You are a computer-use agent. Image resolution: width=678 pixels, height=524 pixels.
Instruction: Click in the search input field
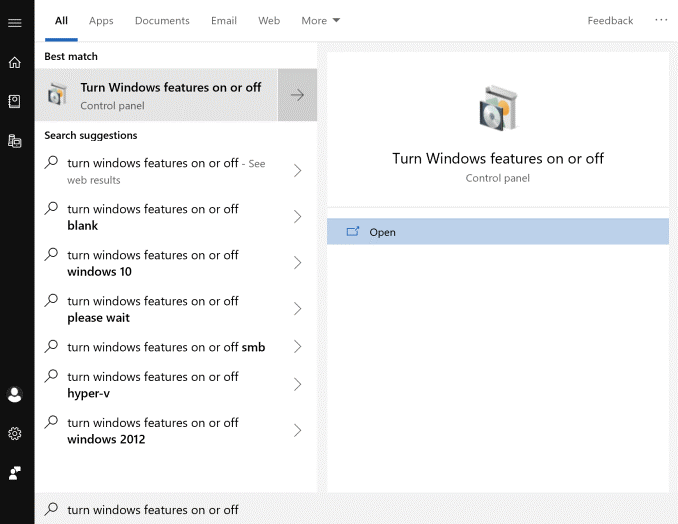[x=355, y=509]
